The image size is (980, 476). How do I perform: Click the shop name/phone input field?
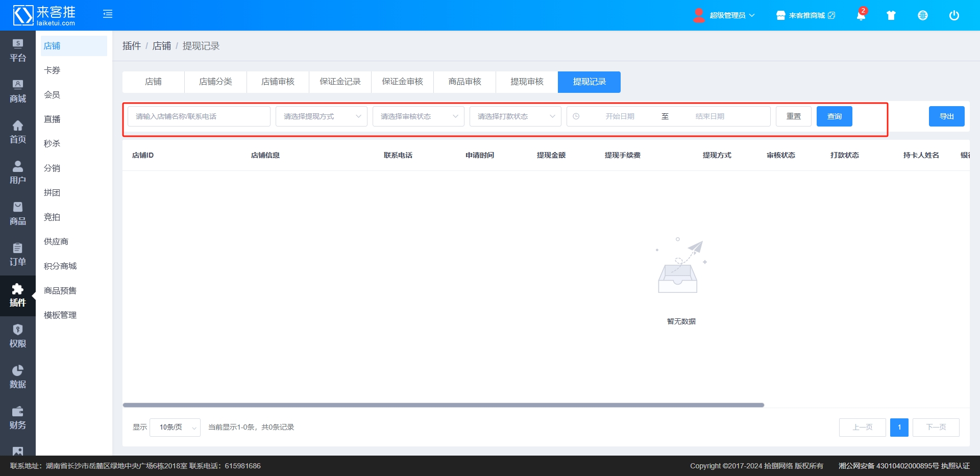tap(199, 116)
